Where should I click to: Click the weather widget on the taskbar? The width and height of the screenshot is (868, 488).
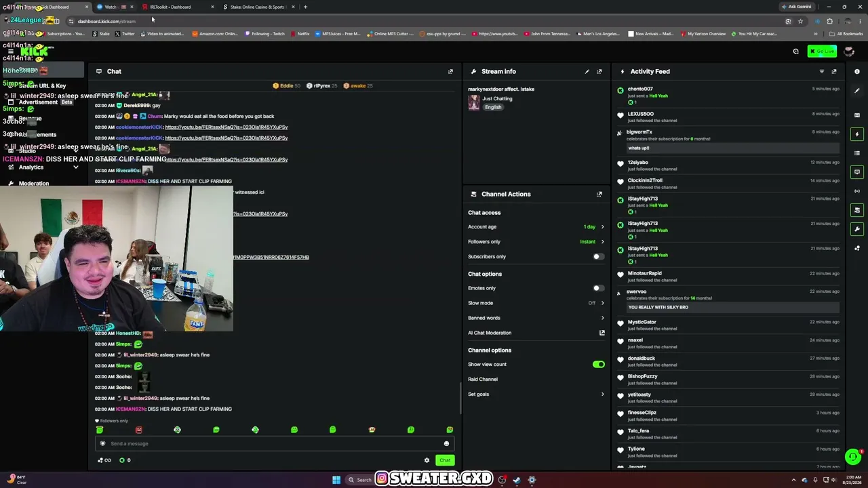pos(17,480)
